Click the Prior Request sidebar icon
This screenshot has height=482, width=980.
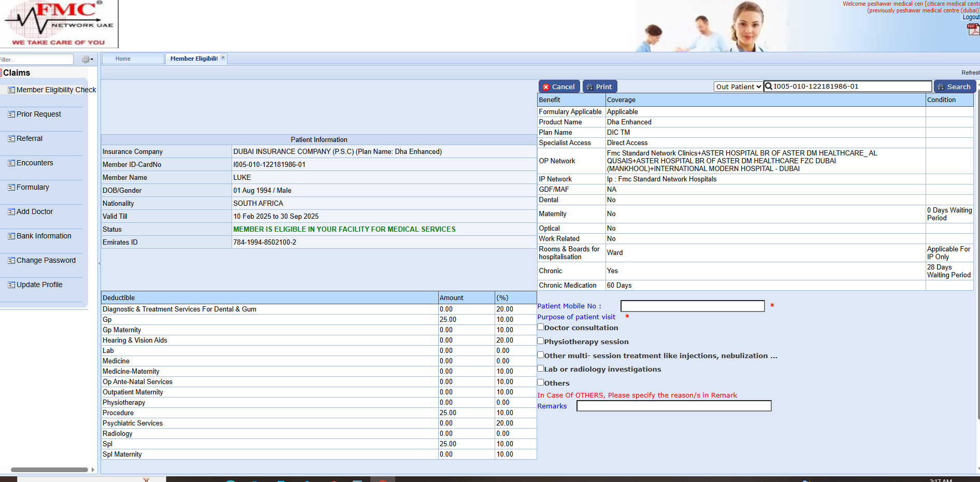11,115
